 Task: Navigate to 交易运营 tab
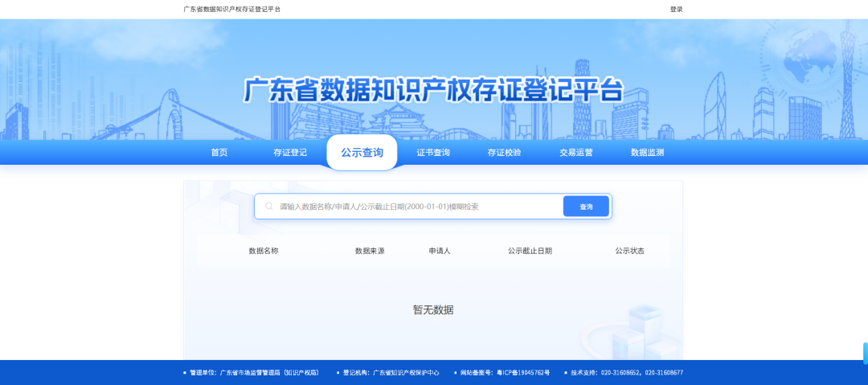[x=576, y=153]
